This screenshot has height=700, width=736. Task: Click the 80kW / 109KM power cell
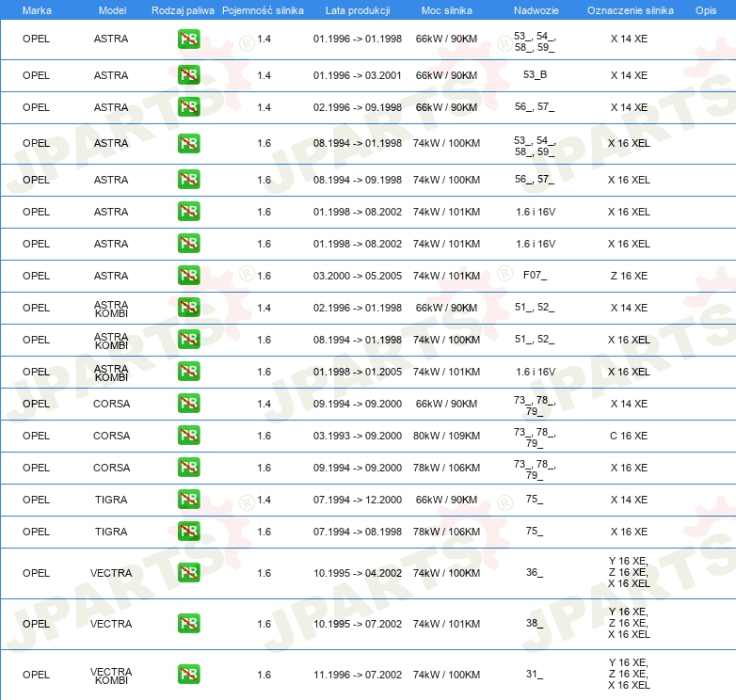click(446, 436)
